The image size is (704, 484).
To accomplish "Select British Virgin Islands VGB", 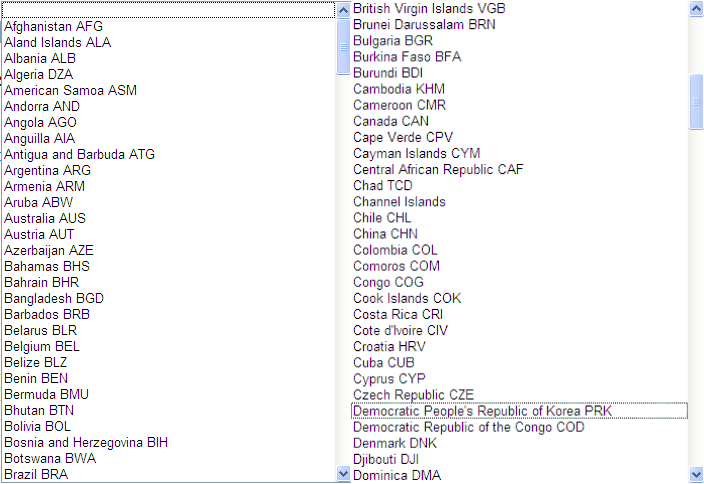I will click(x=429, y=9).
